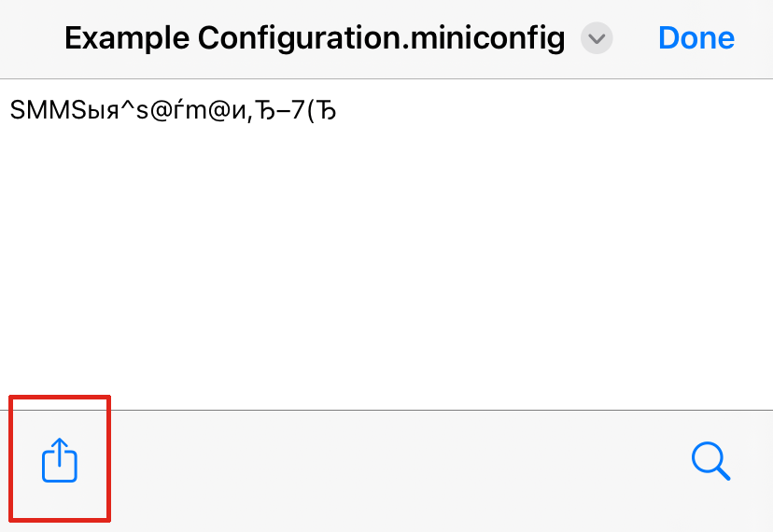Viewport: 773px width, 532px height.
Task: Click the garbled characters after SMMS
Action: point(215,112)
